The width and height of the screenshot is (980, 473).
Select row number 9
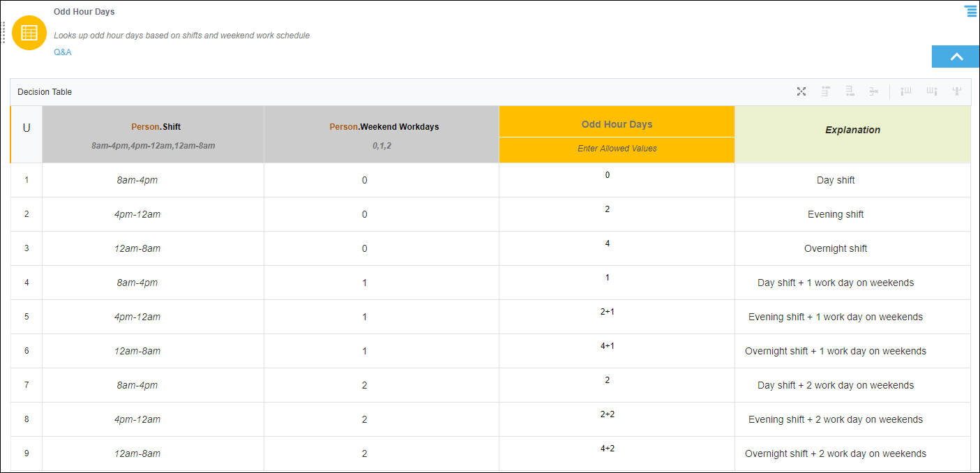27,453
